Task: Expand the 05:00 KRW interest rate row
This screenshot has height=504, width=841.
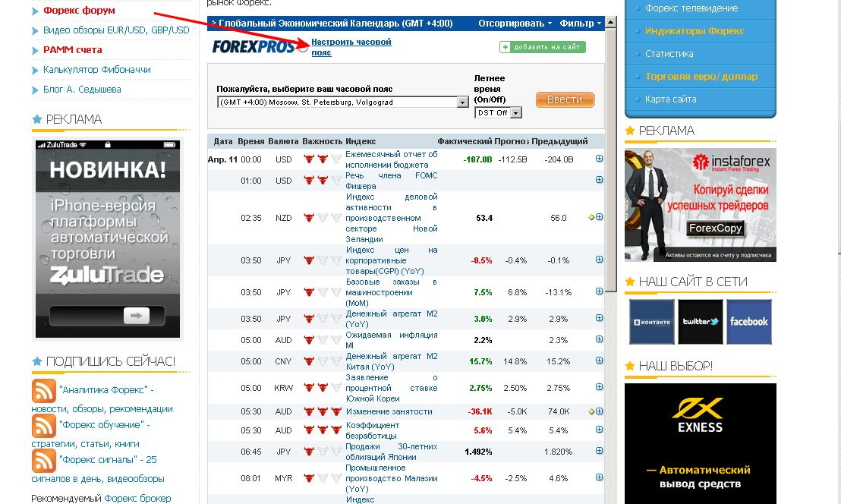Action: click(599, 386)
